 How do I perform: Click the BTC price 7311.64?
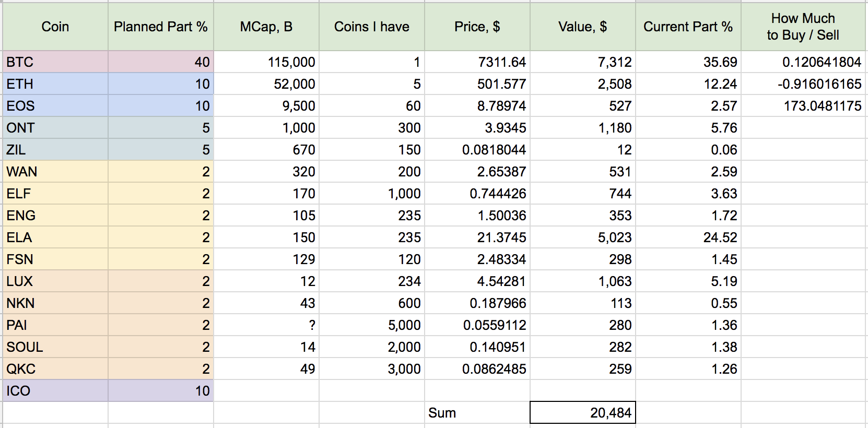coord(477,62)
